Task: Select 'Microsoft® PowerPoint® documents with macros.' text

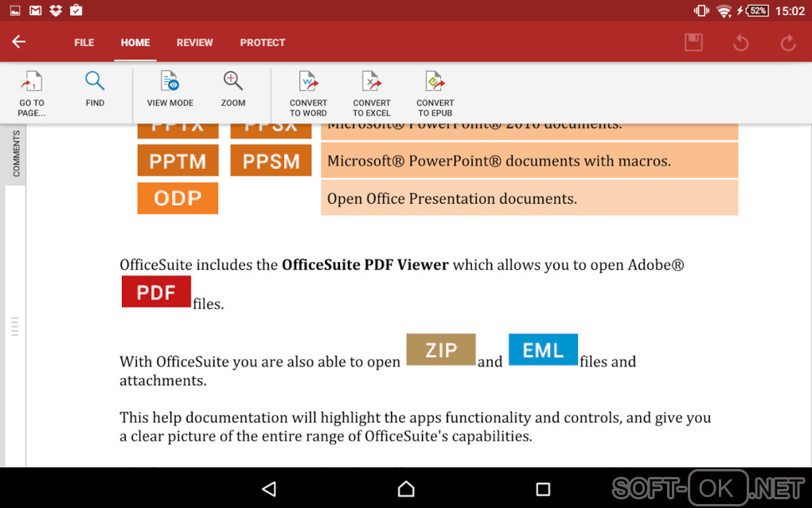Action: (498, 161)
